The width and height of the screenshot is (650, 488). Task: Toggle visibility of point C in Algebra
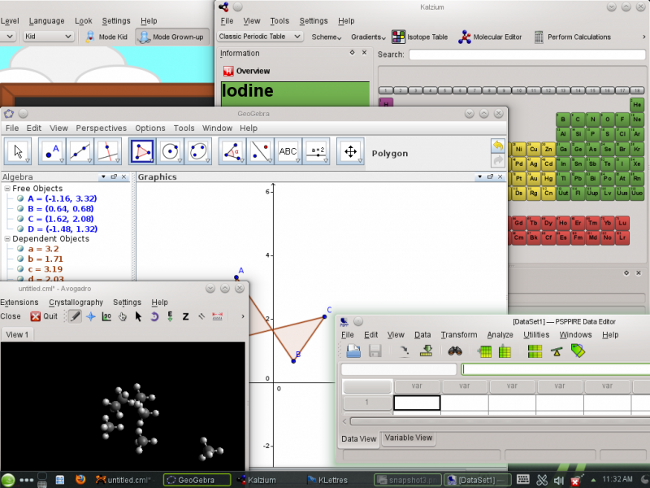pyautogui.click(x=20, y=218)
